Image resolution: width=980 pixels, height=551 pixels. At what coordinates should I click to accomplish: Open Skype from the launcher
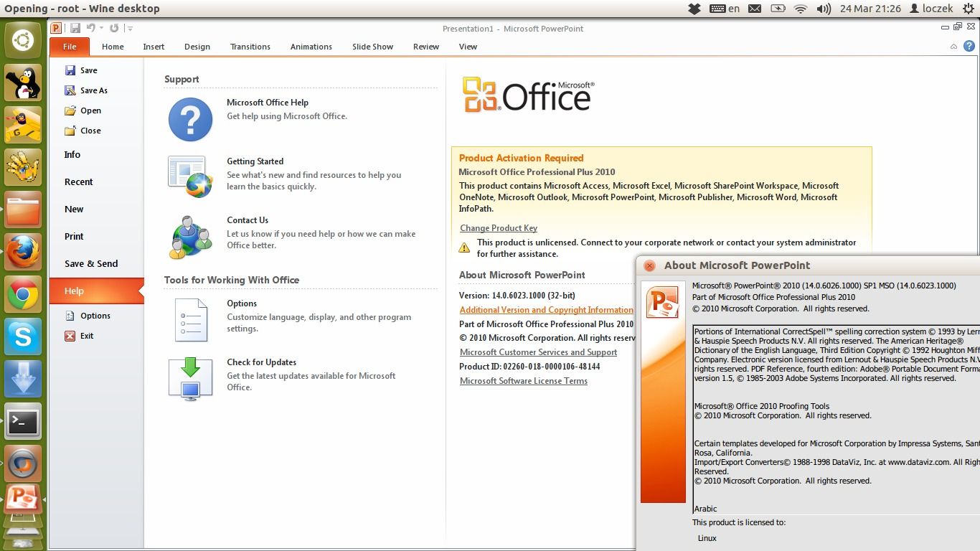23,336
